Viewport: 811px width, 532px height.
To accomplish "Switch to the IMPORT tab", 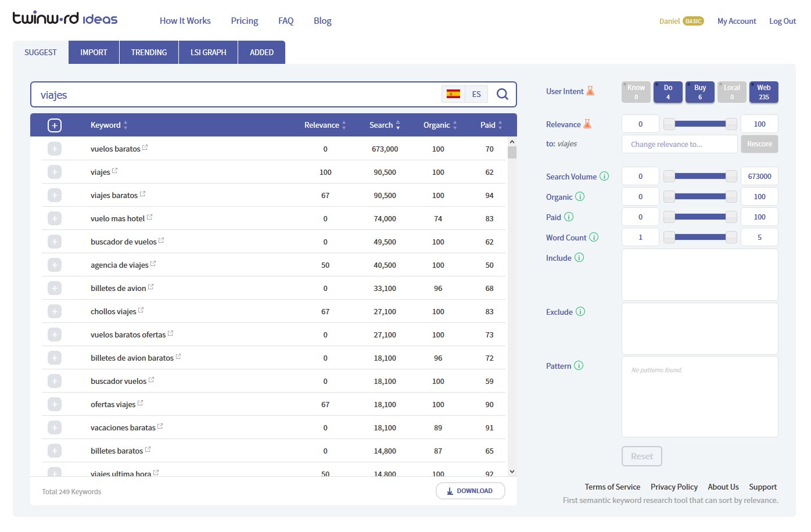I will (x=94, y=52).
